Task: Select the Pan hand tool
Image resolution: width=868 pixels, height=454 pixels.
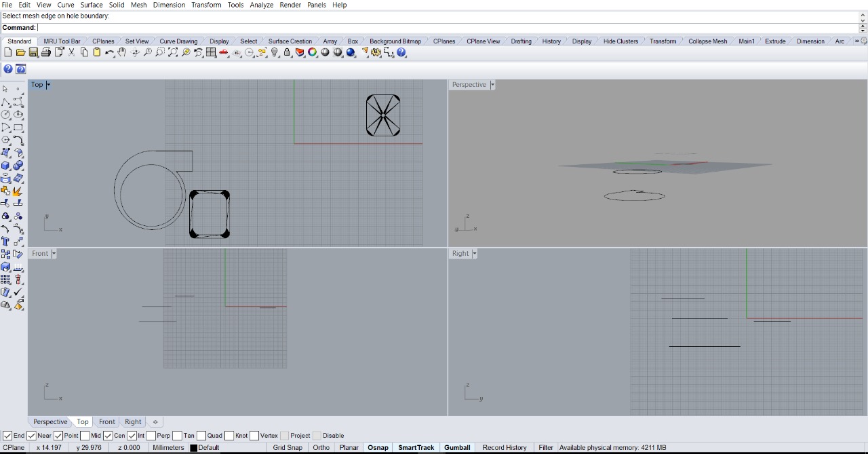Action: tap(122, 52)
